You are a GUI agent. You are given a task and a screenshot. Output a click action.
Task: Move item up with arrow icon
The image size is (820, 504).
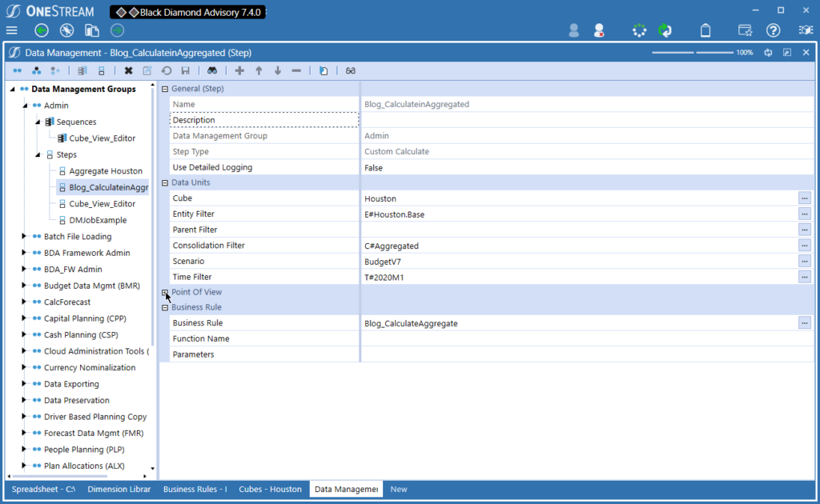click(259, 70)
